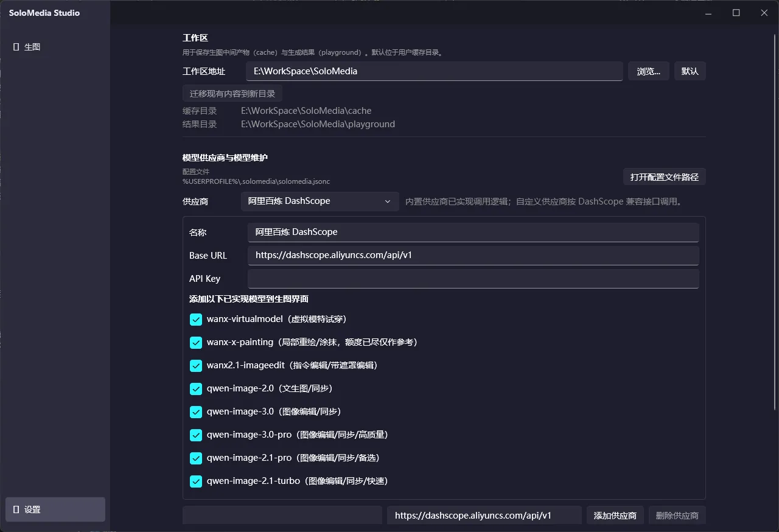Toggle qwen-image-3.0 (图像编辑/同步) checkbox
Image resolution: width=779 pixels, height=532 pixels.
196,412
